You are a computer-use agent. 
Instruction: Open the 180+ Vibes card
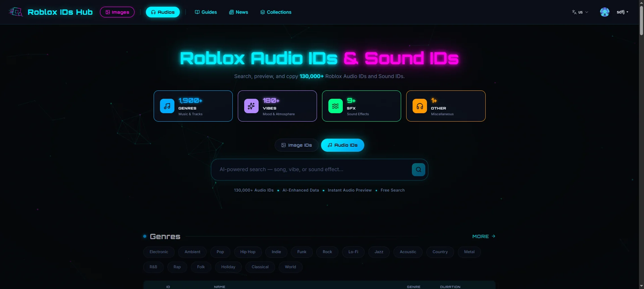click(x=277, y=106)
